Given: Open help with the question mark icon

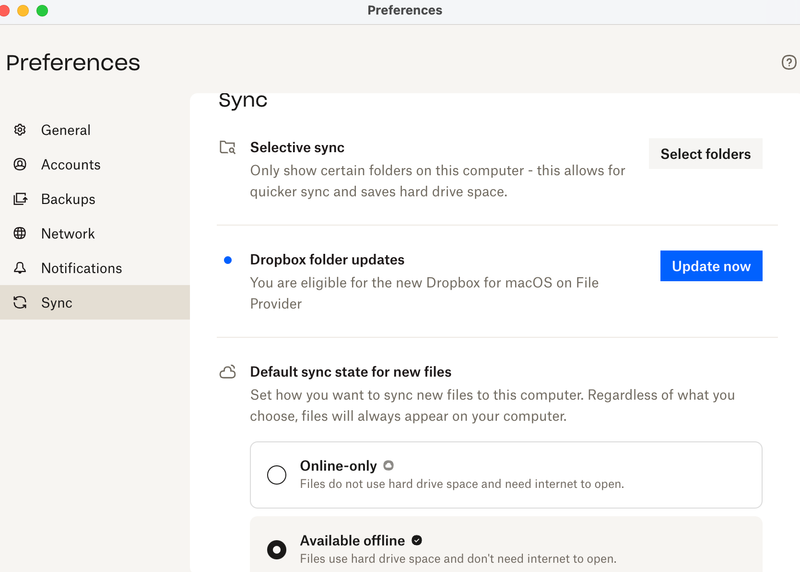Looking at the screenshot, I should point(789,62).
